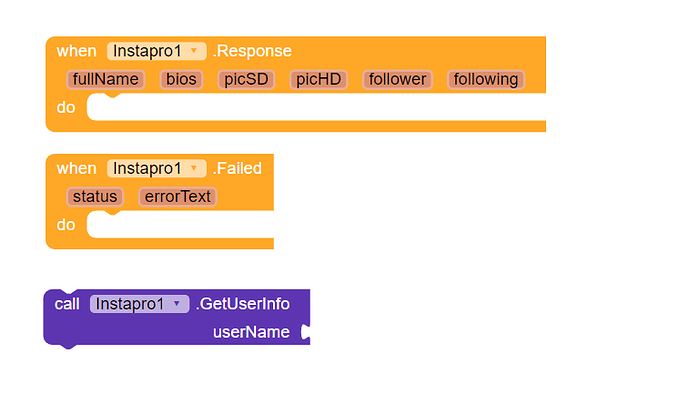This screenshot has height=414, width=690.
Task: Select the .GetUserInfo method label
Action: point(242,304)
